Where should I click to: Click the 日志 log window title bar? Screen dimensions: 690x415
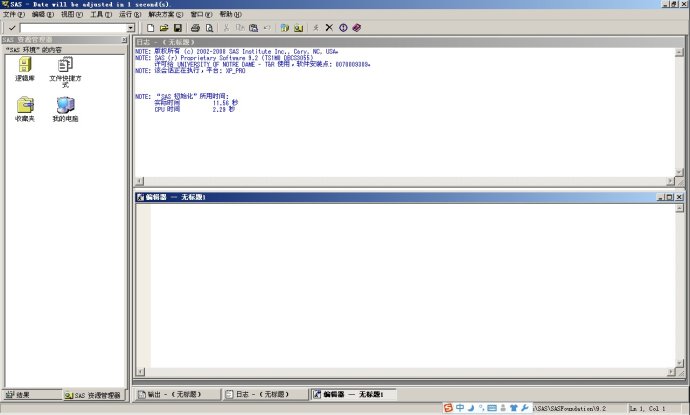(x=409, y=42)
